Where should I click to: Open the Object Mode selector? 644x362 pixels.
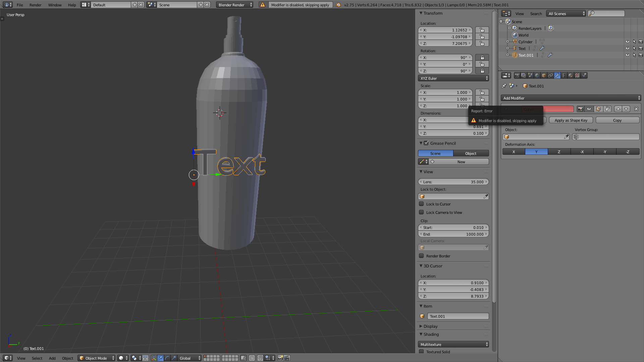pos(97,358)
